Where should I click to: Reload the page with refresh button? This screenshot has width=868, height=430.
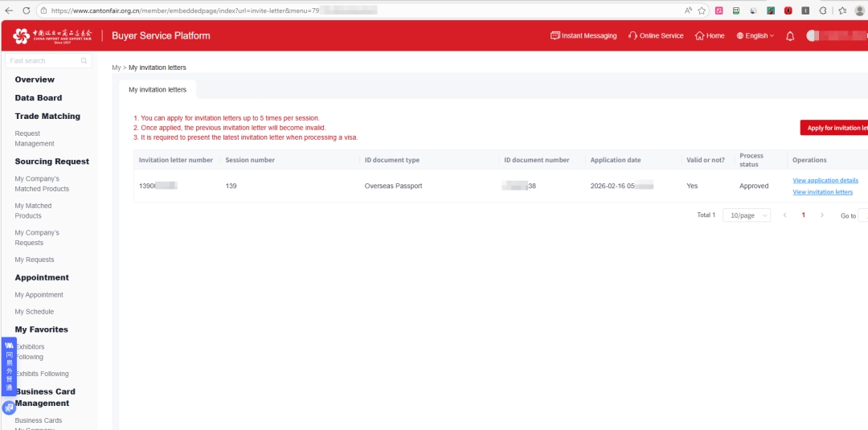click(x=26, y=10)
